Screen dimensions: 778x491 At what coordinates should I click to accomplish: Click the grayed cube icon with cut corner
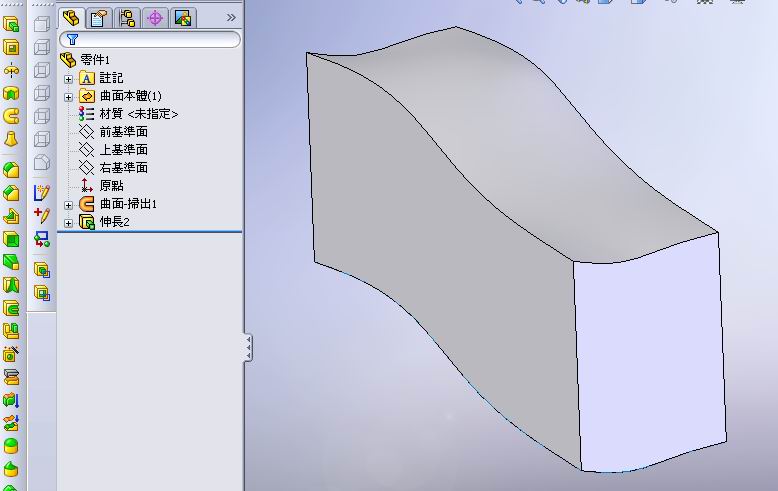point(42,162)
